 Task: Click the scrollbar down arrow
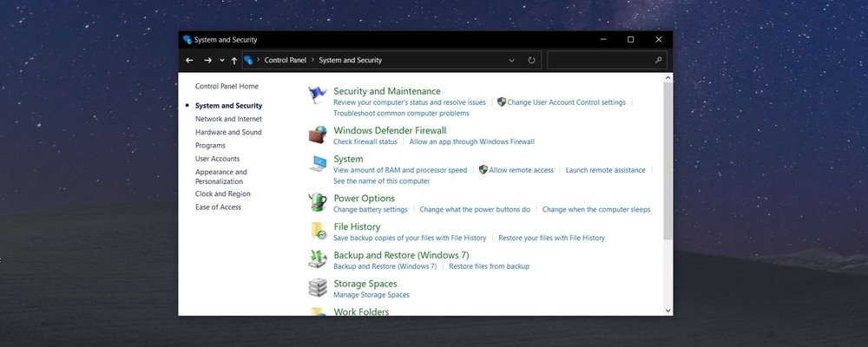point(668,311)
